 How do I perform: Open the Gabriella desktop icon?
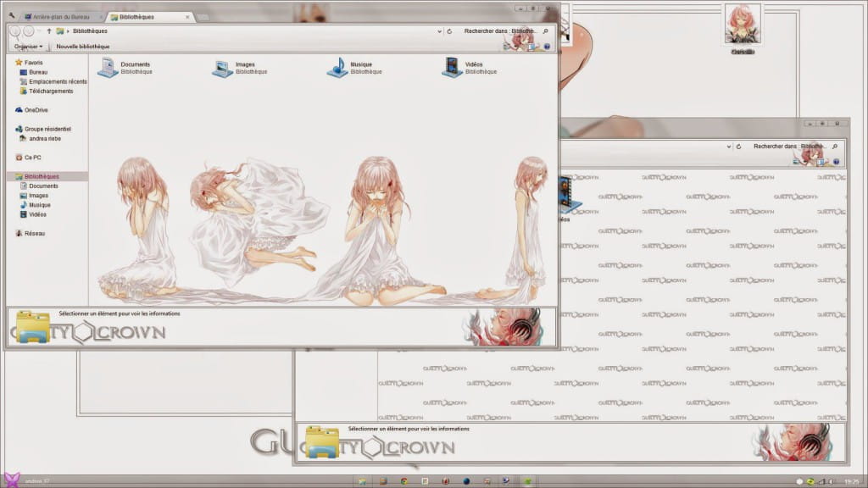743,25
